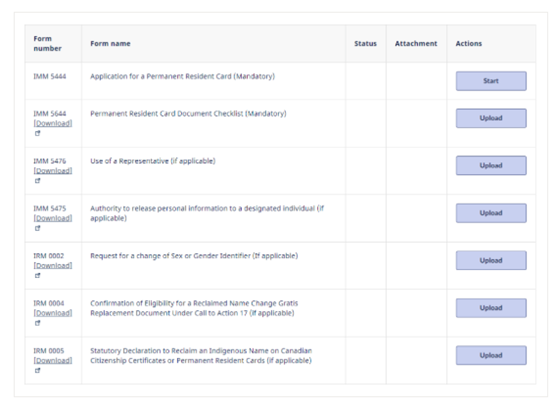Upload the Use of a Representative form
This screenshot has height=410, width=558.
click(x=491, y=165)
